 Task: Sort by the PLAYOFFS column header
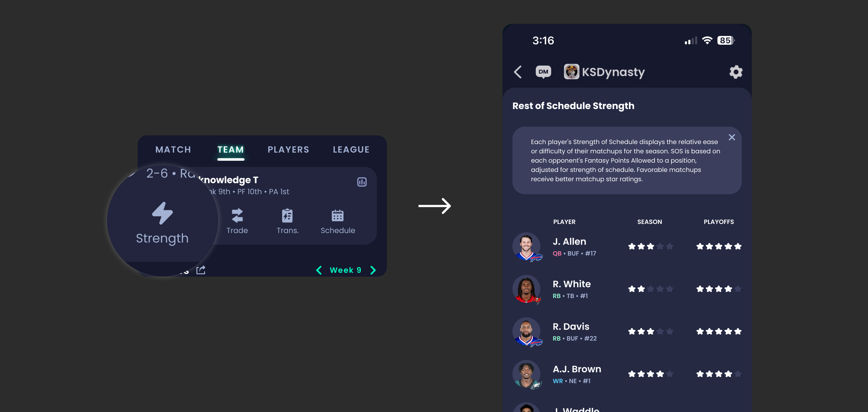coord(718,222)
